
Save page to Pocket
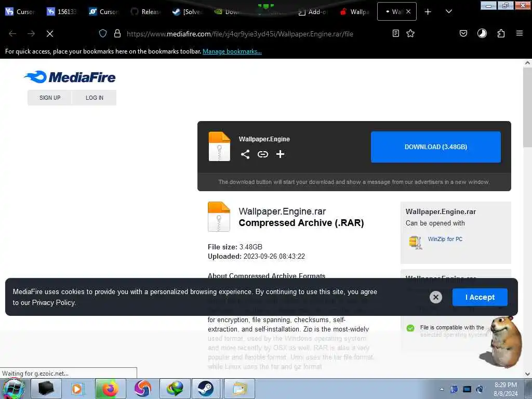coord(463,33)
